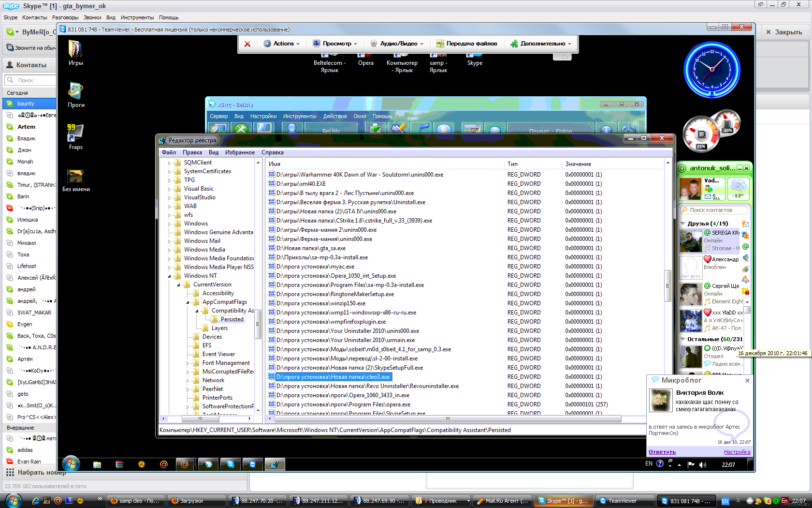The width and height of the screenshot is (812, 508).
Task: Click the Настройка link in Микроблог popup
Action: click(737, 452)
